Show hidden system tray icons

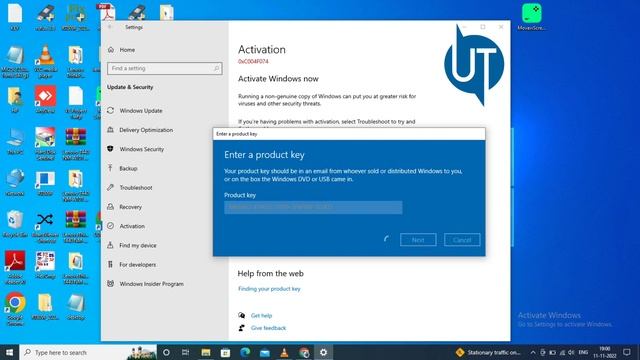[533, 352]
